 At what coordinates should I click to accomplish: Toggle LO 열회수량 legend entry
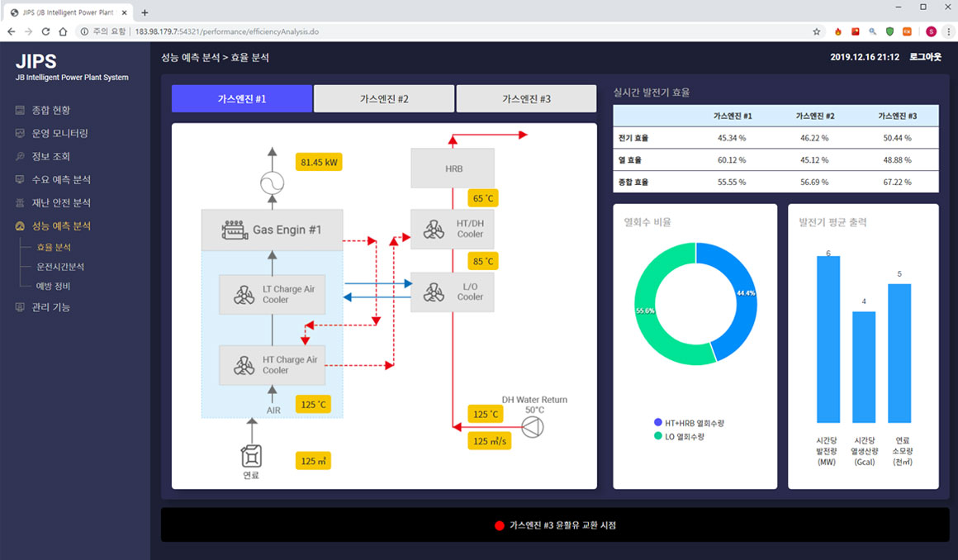pyautogui.click(x=679, y=436)
